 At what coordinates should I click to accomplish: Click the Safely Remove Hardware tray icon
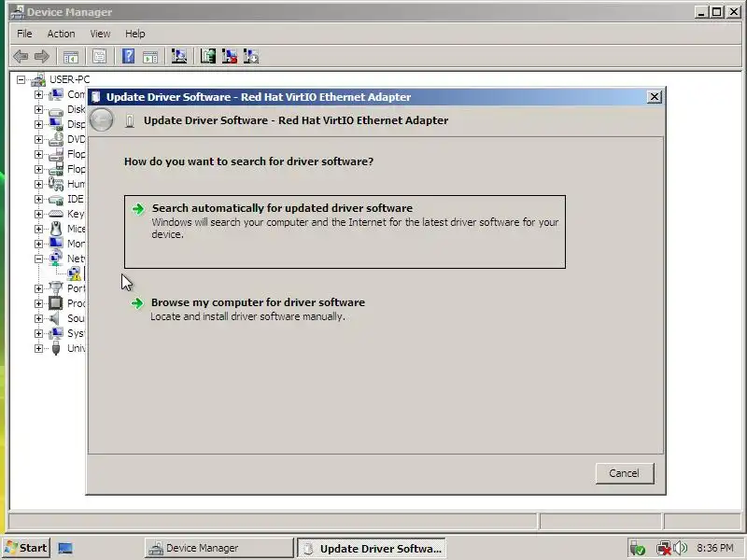[x=637, y=548]
